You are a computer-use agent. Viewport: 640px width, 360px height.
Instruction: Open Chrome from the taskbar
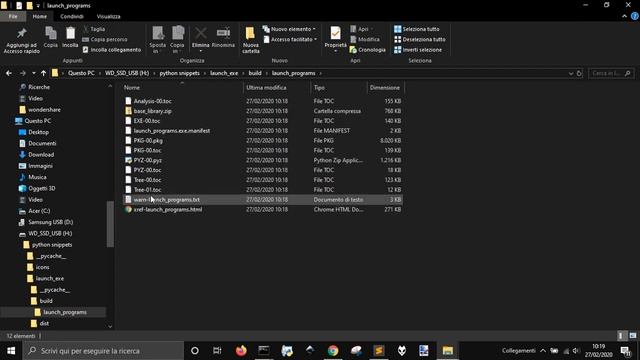coord(333,351)
